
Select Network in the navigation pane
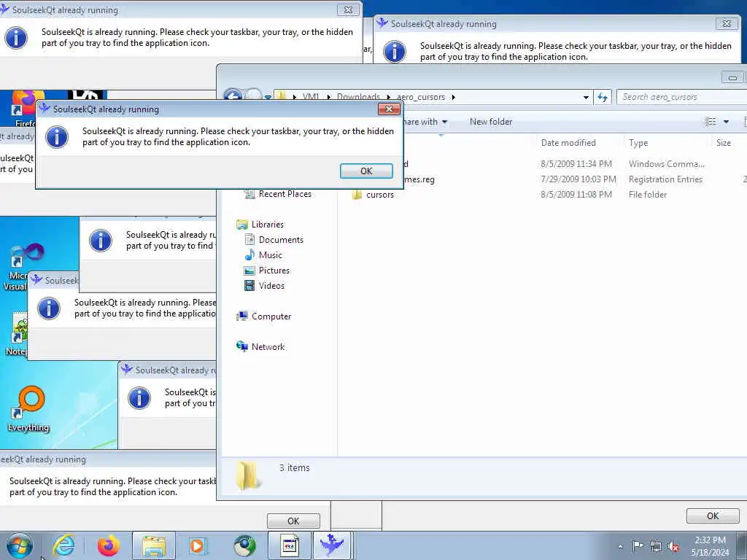(x=268, y=346)
